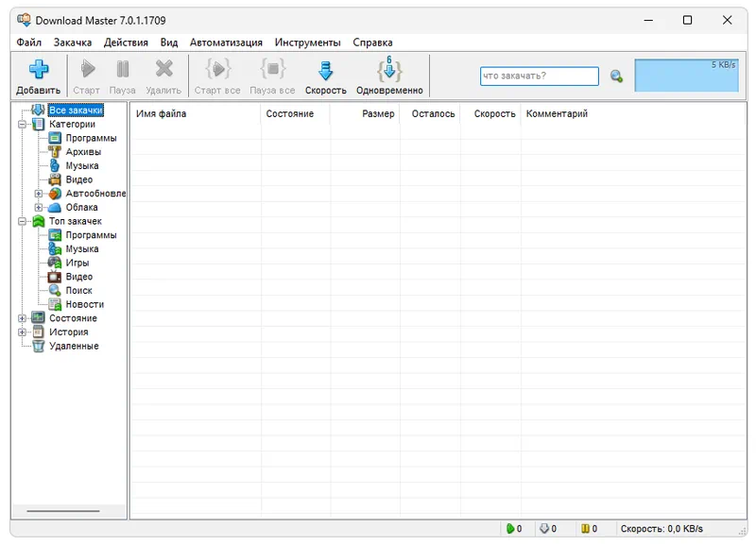Click the Download Master title bar app icon
Viewport: 756px width, 545px height.
click(x=24, y=20)
